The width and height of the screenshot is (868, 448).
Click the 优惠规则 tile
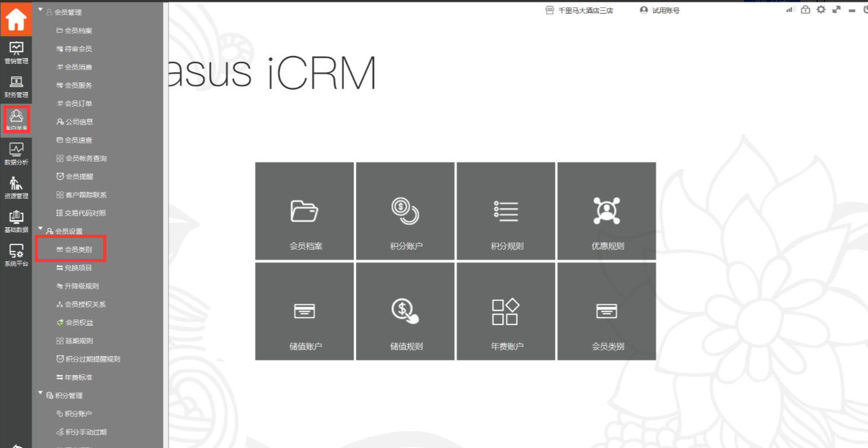point(607,211)
